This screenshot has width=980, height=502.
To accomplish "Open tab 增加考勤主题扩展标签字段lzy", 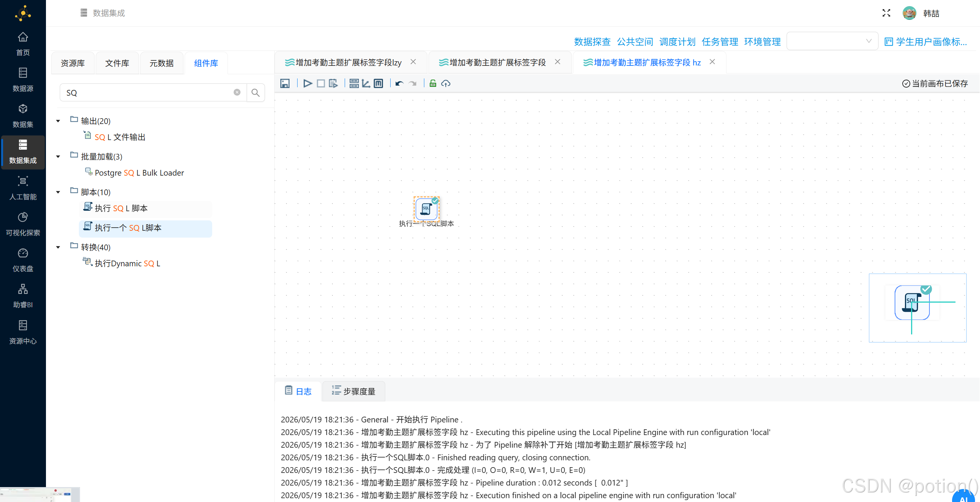I will click(348, 62).
